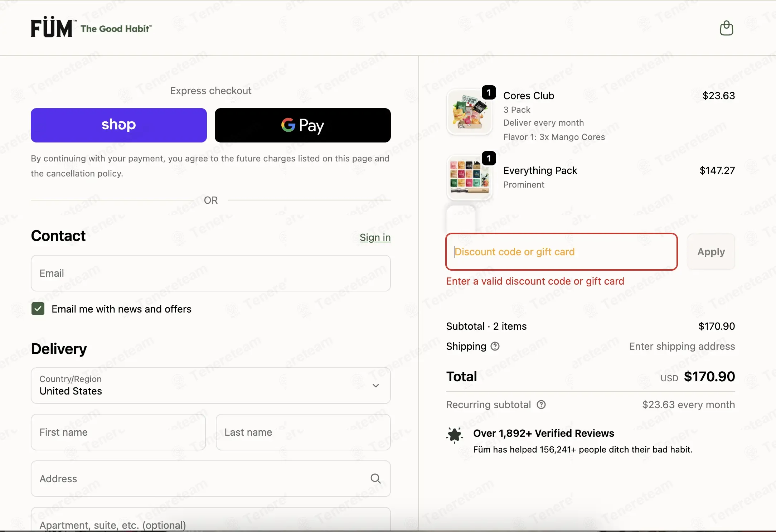Viewport: 776px width, 532px height.
Task: Focus the Discount code or gift card field
Action: pyautogui.click(x=562, y=252)
